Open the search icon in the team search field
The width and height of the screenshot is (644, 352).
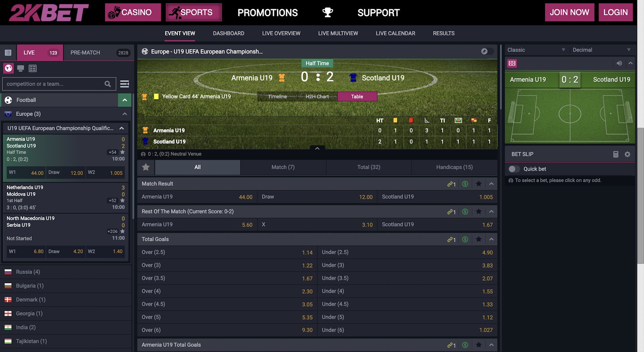[107, 84]
